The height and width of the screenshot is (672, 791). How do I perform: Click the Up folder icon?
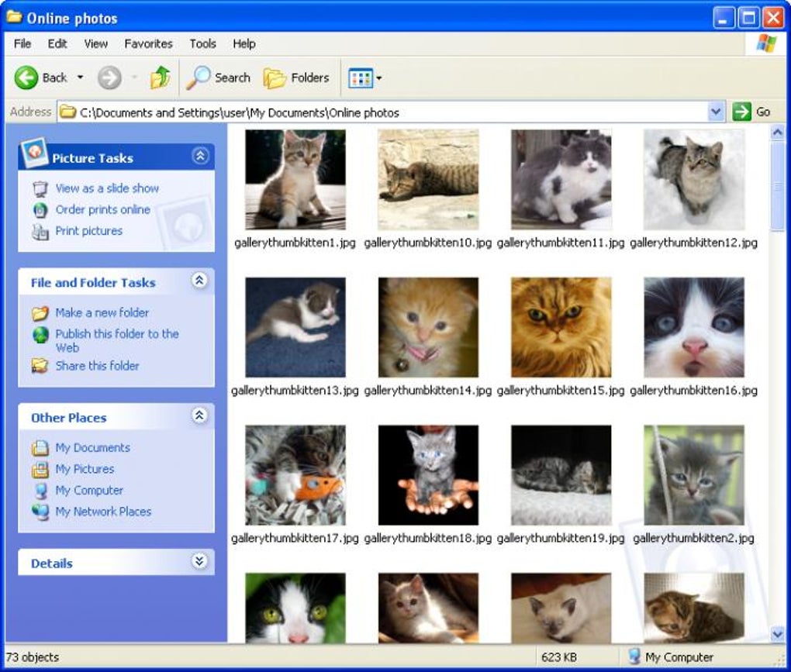pos(161,78)
